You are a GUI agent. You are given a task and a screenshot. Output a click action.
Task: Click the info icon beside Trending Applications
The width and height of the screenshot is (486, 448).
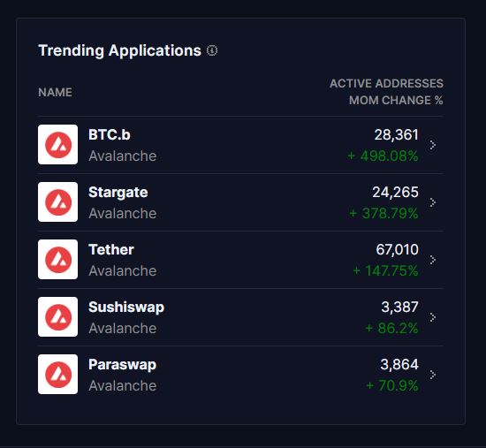[212, 50]
